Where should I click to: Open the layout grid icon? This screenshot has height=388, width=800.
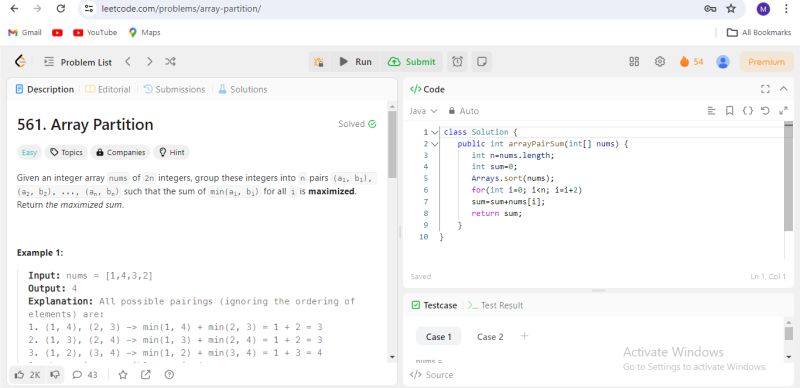click(x=634, y=62)
